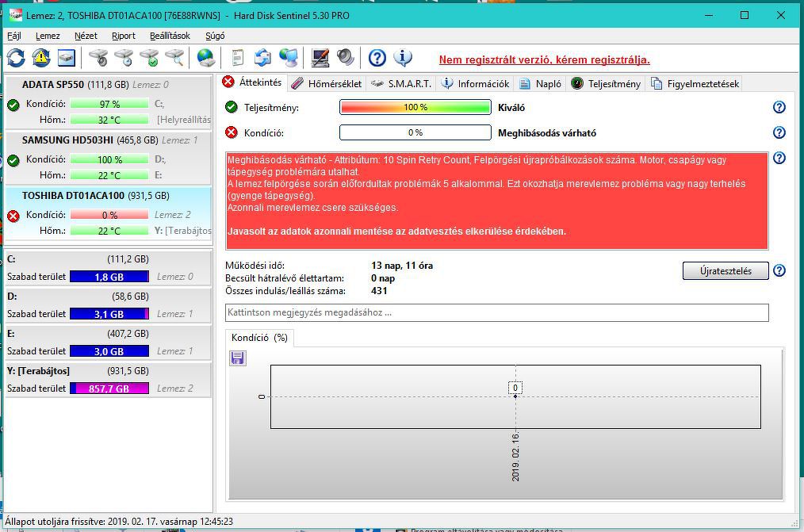
Task: Click the disk with green checkmark toolbar icon
Action: point(149,57)
